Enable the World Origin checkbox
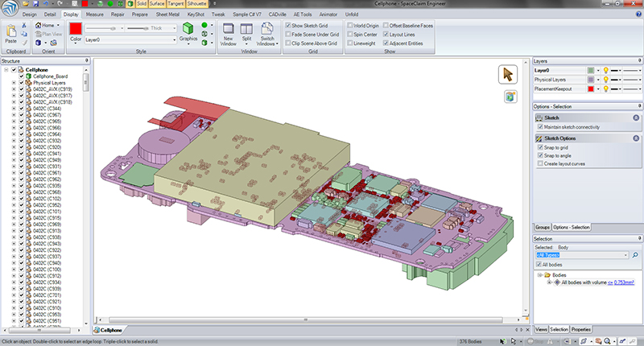 click(351, 26)
